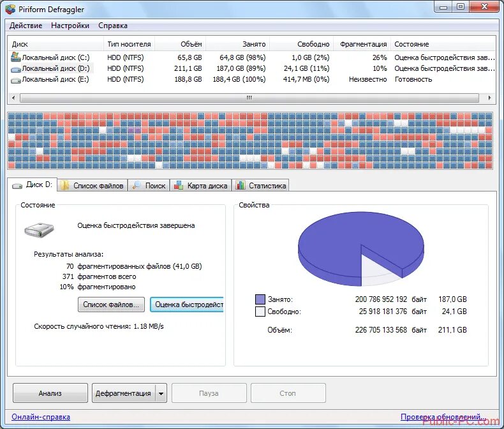Click the disk usage pie chart
Screen dimensions: 504x429
361,248
